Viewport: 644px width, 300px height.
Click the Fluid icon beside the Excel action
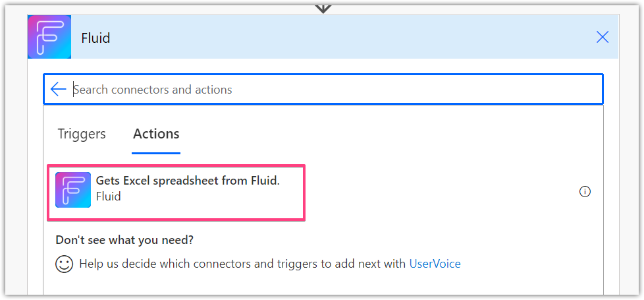[73, 190]
